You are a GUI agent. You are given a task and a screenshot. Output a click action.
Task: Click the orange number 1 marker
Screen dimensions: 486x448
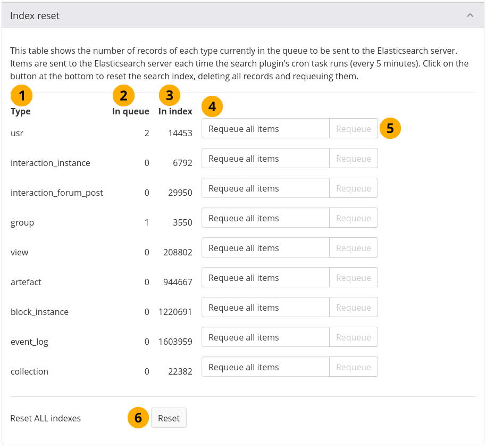pos(22,96)
